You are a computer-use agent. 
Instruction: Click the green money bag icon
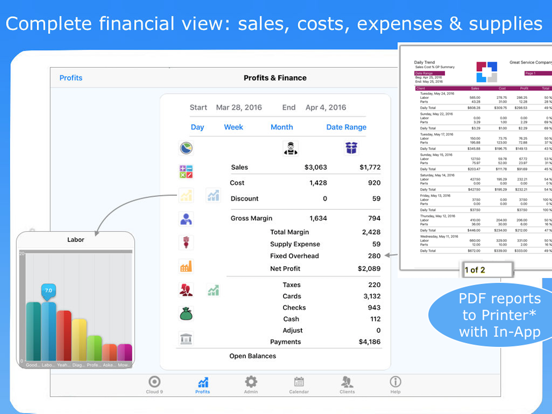click(186, 314)
